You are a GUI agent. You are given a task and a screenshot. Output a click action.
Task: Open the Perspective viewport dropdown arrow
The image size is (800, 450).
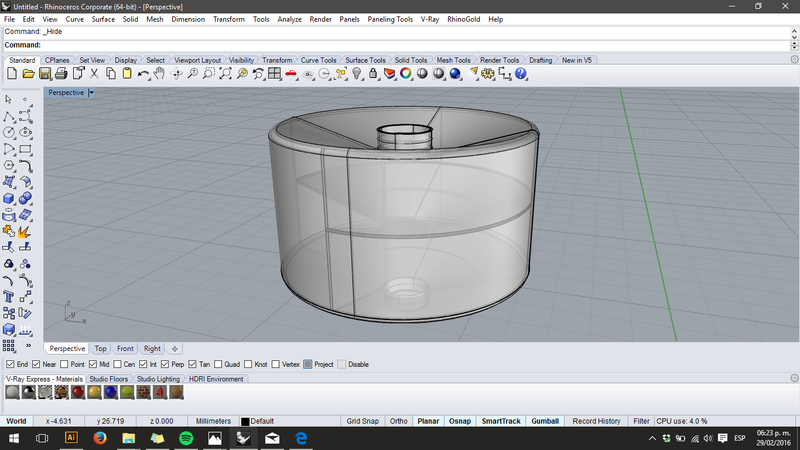[x=91, y=92]
